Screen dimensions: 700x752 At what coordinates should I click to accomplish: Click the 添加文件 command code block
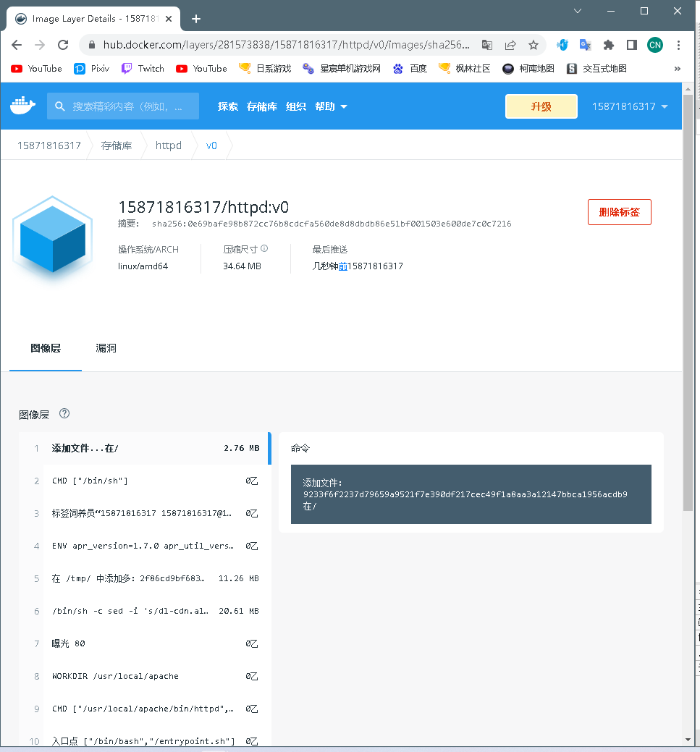[471, 494]
